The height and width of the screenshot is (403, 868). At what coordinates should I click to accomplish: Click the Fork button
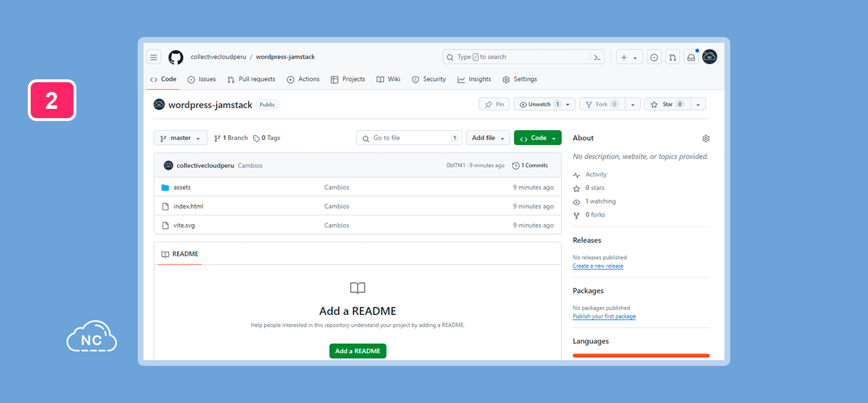pos(602,104)
